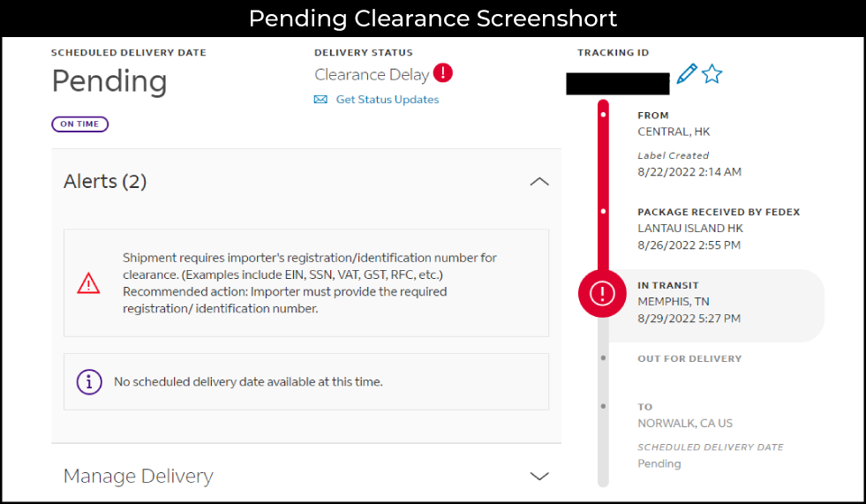Click the no scheduled delivery date notice
Viewport: 866px width, 504px height.
click(x=248, y=382)
